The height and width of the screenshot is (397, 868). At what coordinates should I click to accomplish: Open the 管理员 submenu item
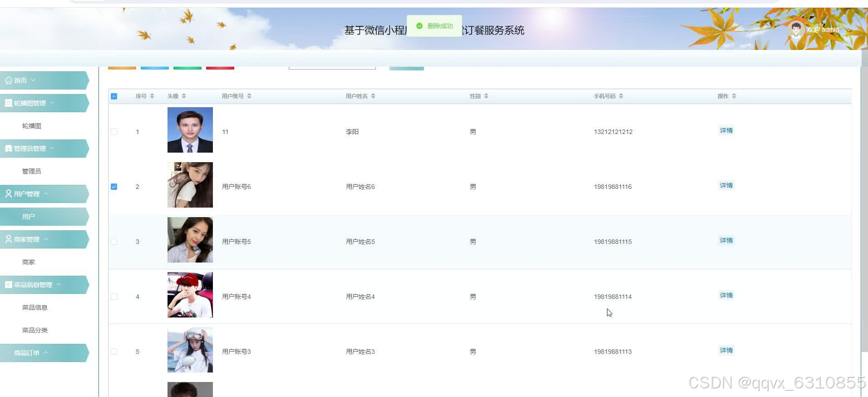(x=32, y=171)
